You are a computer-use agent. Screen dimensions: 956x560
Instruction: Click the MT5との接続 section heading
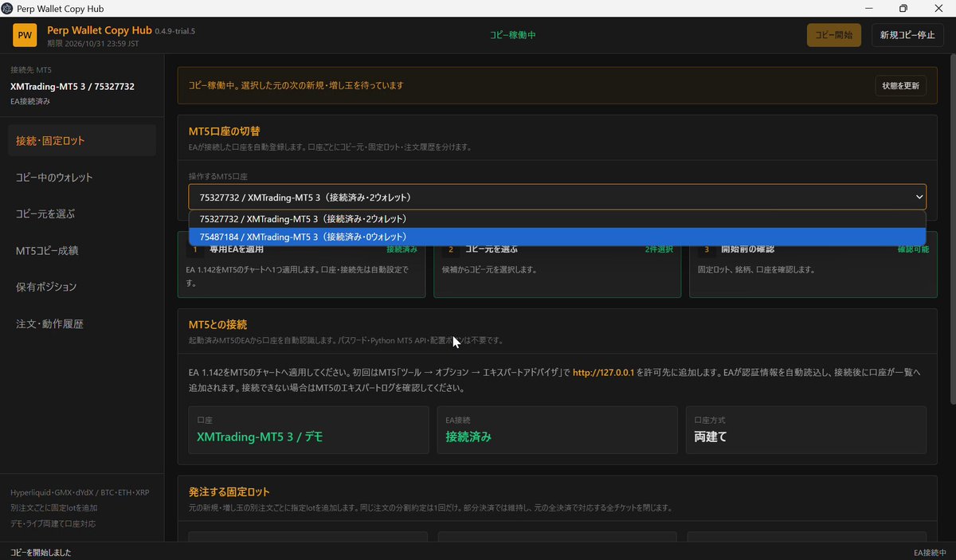coord(217,324)
